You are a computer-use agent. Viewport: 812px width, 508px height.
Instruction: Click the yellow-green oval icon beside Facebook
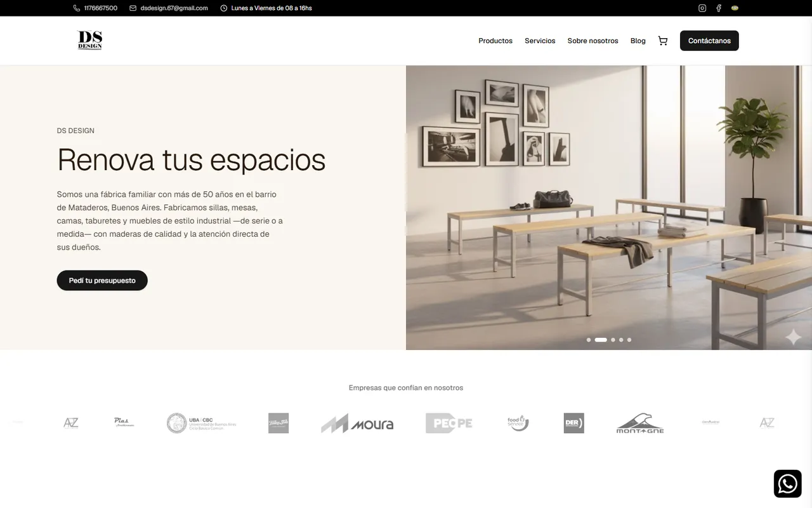click(x=735, y=8)
